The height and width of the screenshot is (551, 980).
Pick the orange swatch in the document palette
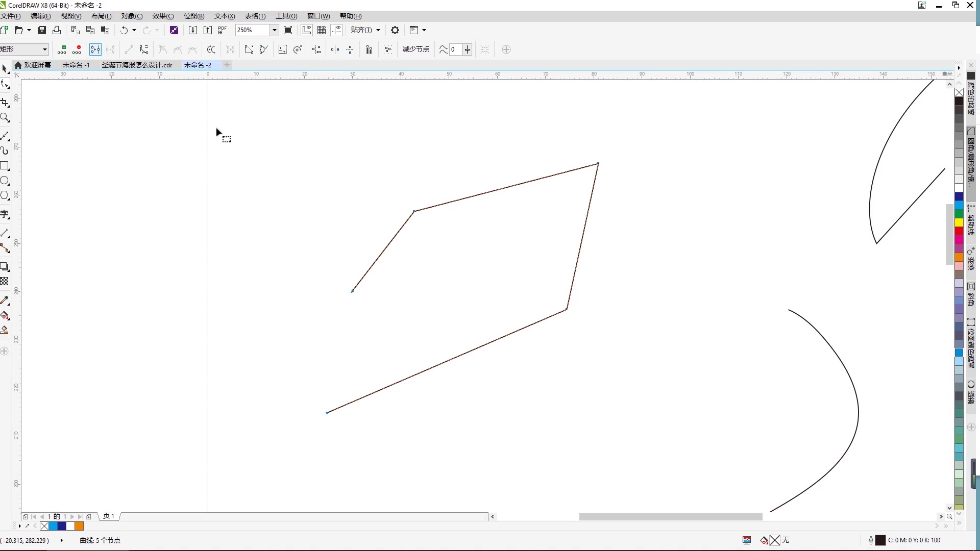tap(79, 526)
